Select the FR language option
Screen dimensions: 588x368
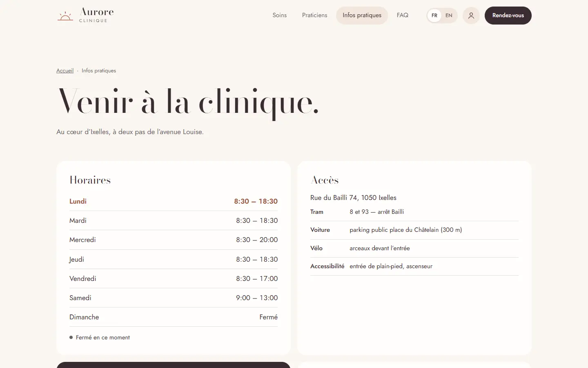pyautogui.click(x=434, y=16)
